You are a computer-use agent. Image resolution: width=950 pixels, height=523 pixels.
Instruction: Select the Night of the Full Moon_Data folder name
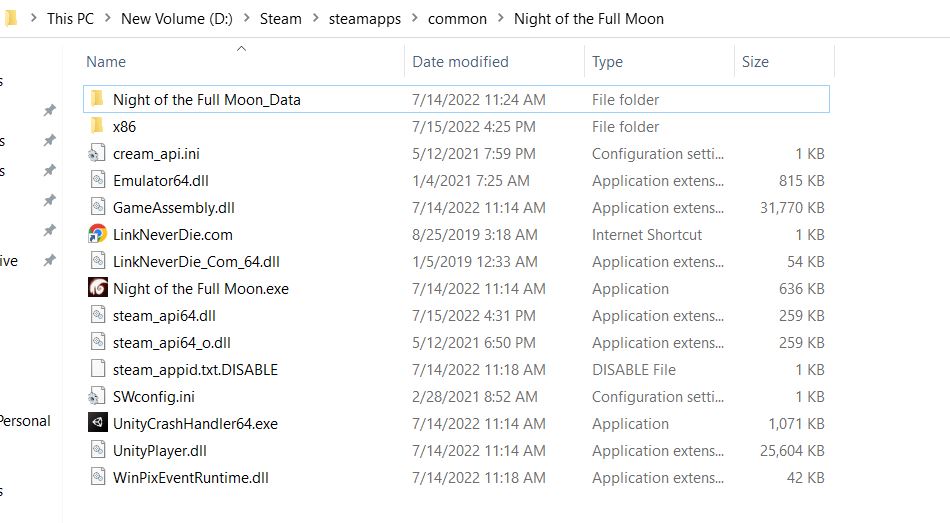tap(207, 99)
